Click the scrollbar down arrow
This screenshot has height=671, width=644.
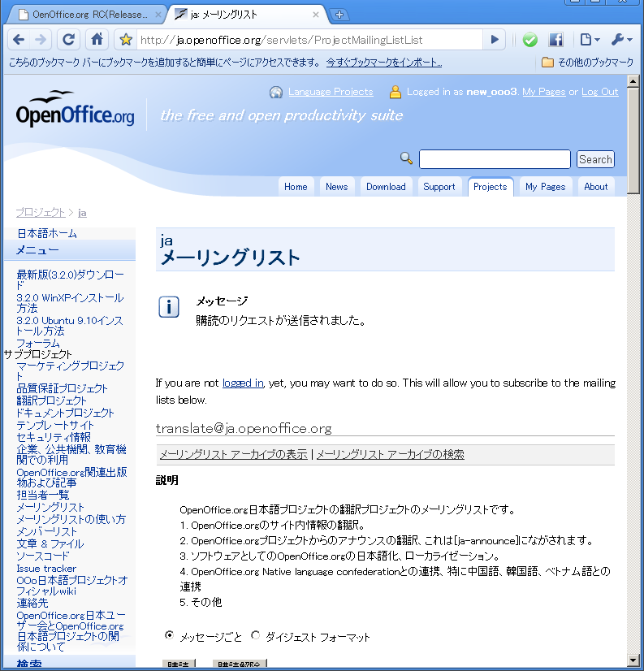(x=633, y=660)
